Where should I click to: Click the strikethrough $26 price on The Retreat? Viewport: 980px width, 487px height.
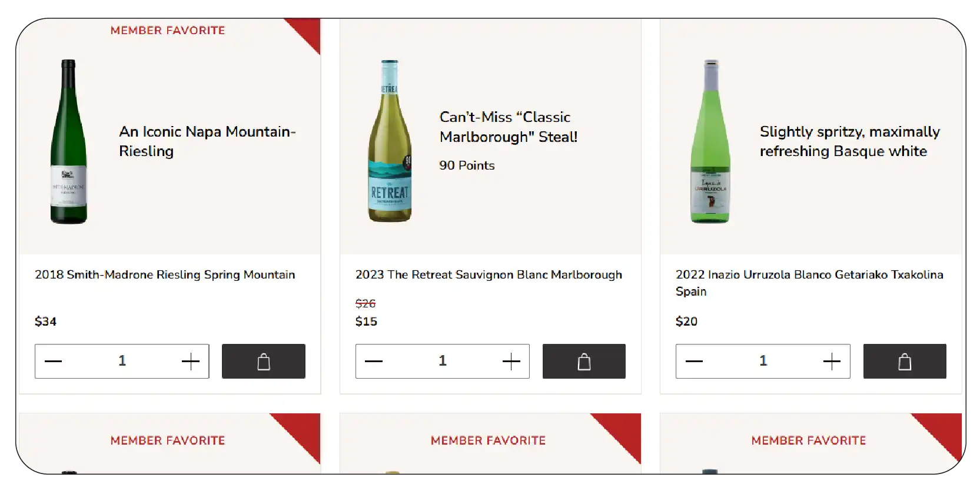point(366,303)
